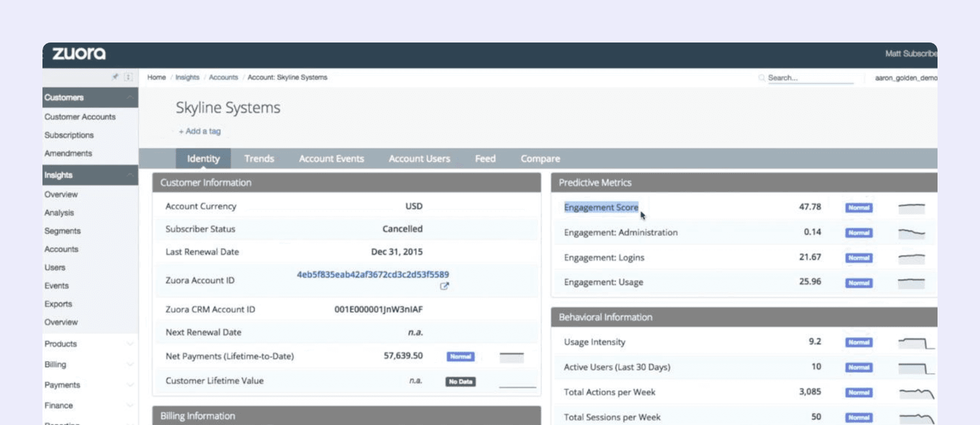Click Insights in the breadcrumb
The height and width of the screenshot is (425, 980).
187,77
